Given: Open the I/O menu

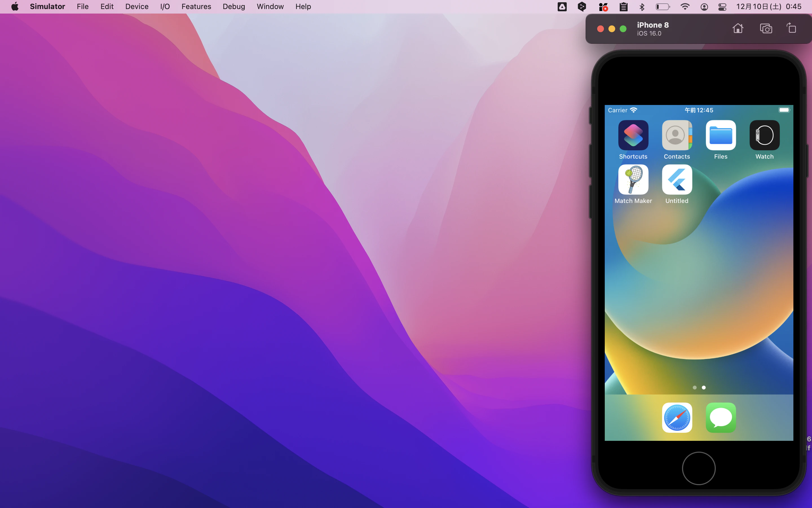Looking at the screenshot, I should (x=165, y=7).
